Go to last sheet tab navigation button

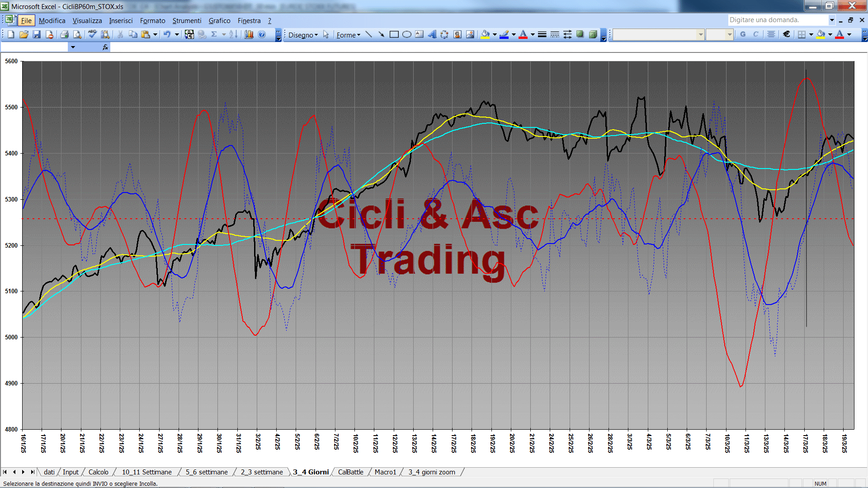tap(33, 472)
